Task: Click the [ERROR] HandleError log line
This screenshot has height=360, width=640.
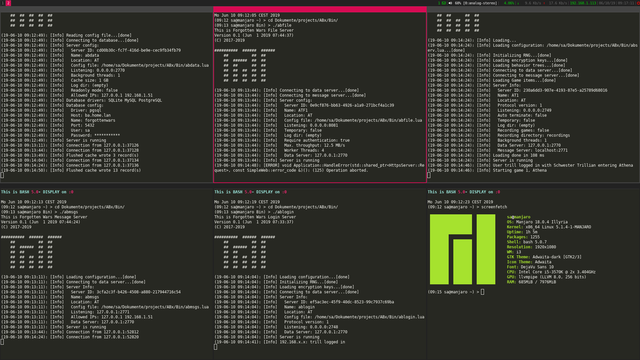Action: [319, 168]
